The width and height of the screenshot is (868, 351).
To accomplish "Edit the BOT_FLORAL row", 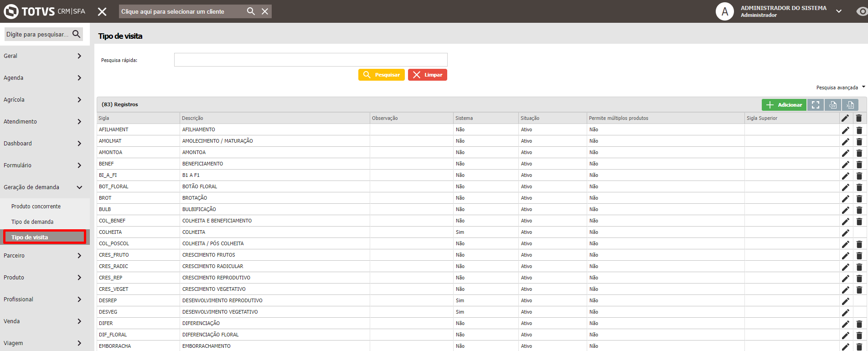I will tap(845, 187).
